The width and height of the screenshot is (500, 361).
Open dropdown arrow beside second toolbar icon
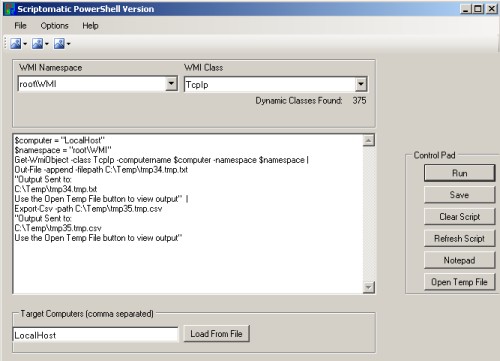pos(47,44)
